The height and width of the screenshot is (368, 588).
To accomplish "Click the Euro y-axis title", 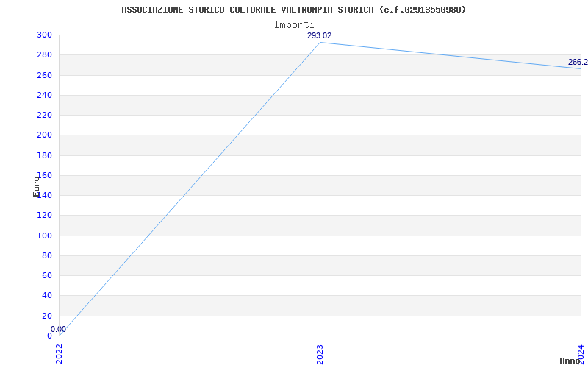I will click(x=36, y=186).
